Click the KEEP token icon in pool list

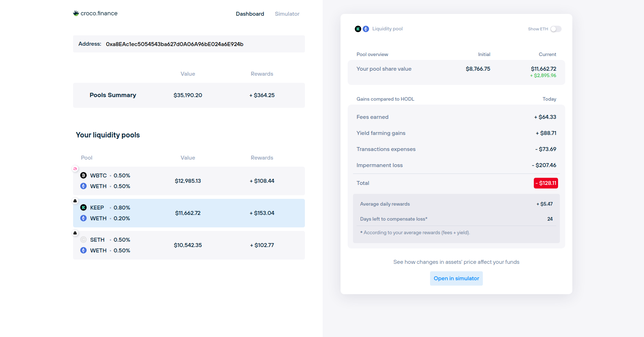click(83, 207)
